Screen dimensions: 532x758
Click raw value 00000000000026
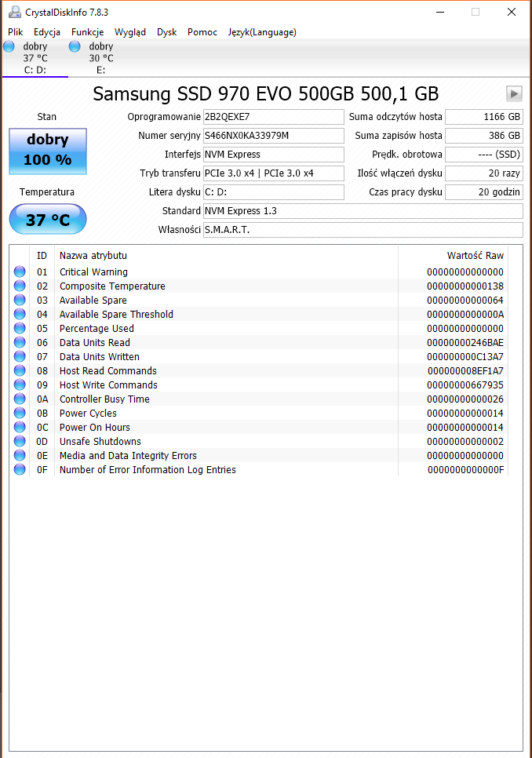(465, 399)
